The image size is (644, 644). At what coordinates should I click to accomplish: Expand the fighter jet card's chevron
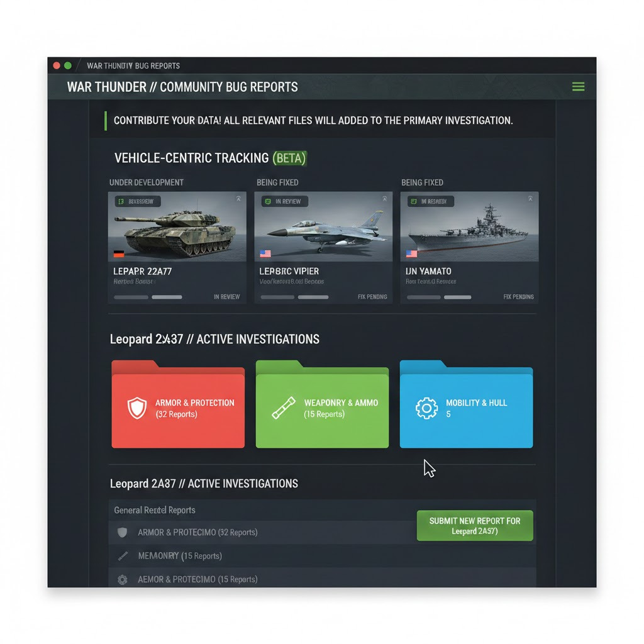click(x=384, y=199)
